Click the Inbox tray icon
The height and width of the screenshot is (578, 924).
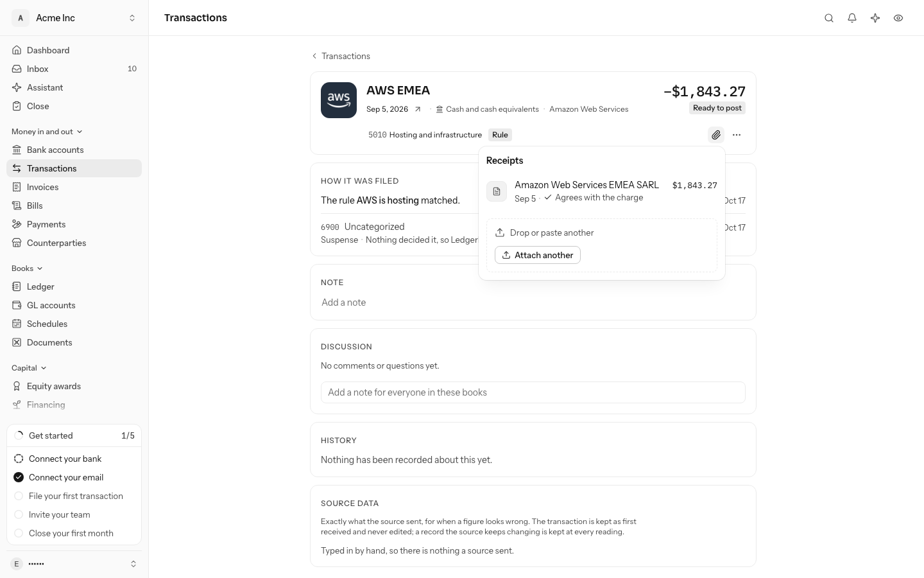(x=17, y=69)
